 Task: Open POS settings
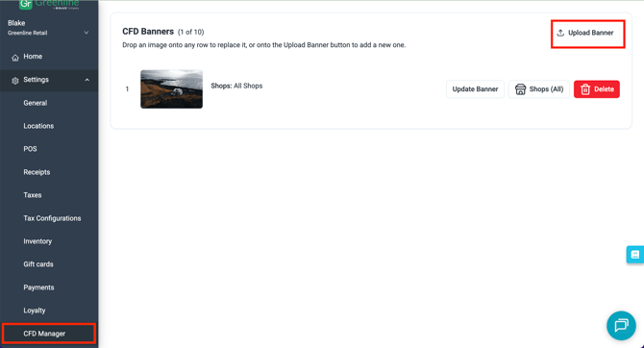point(30,149)
